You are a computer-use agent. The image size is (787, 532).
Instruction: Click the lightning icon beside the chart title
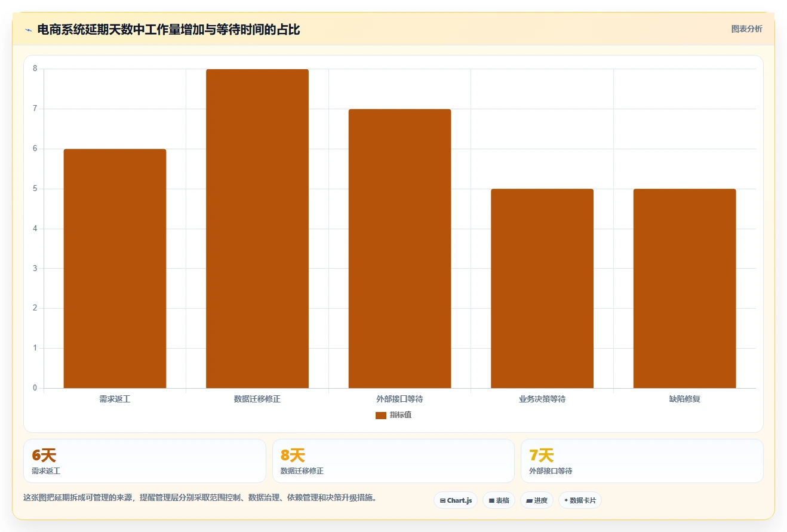click(x=28, y=30)
